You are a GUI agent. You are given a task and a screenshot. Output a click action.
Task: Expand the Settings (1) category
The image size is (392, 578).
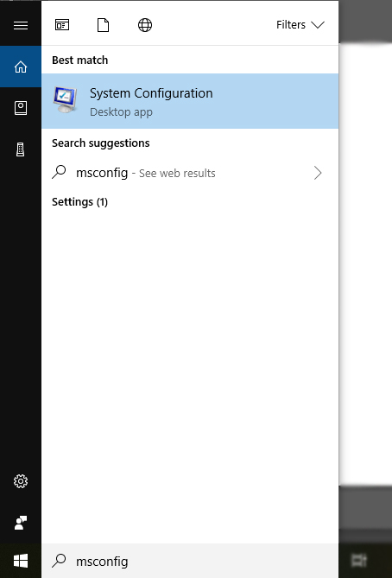point(79,201)
